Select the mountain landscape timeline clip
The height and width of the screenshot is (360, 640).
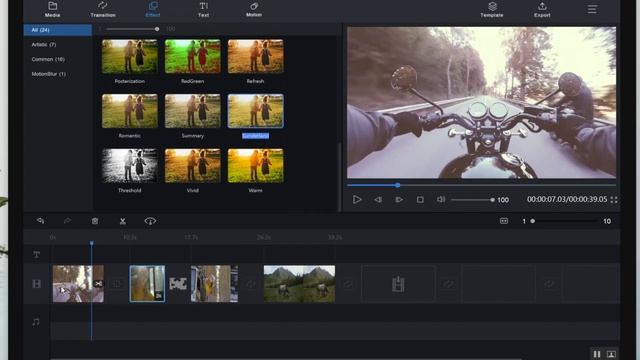(x=300, y=284)
